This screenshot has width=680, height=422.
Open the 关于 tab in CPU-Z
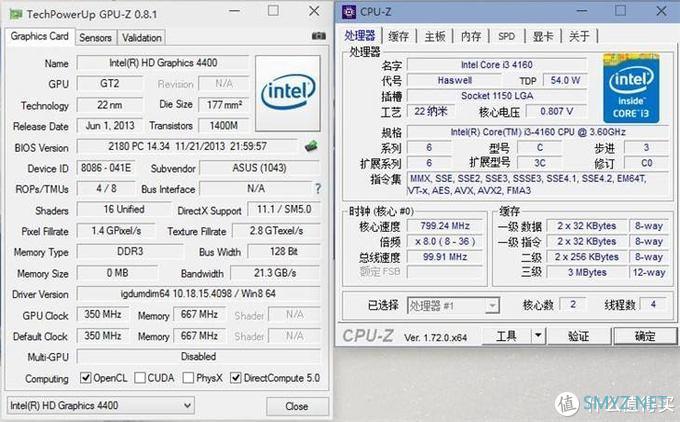[x=579, y=36]
